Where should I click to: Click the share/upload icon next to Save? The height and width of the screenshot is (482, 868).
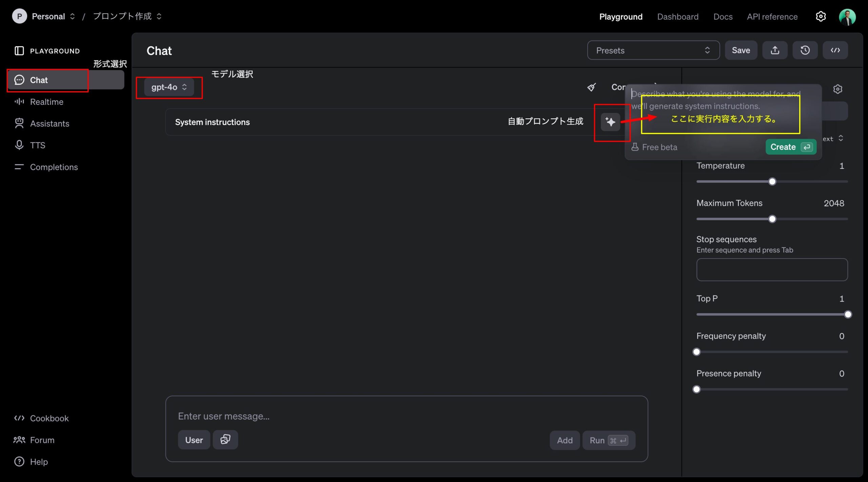pos(775,50)
